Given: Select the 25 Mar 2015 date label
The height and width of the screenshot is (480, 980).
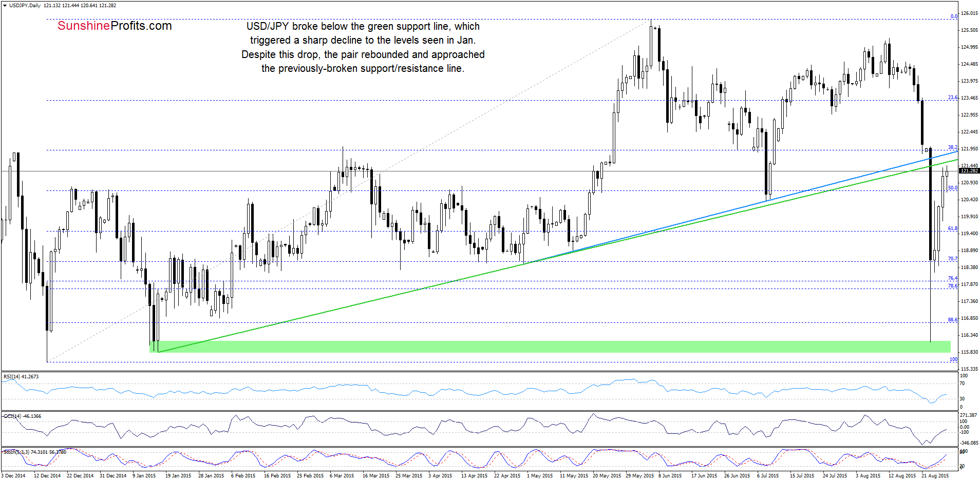Looking at the screenshot, I should pyautogui.click(x=409, y=476).
